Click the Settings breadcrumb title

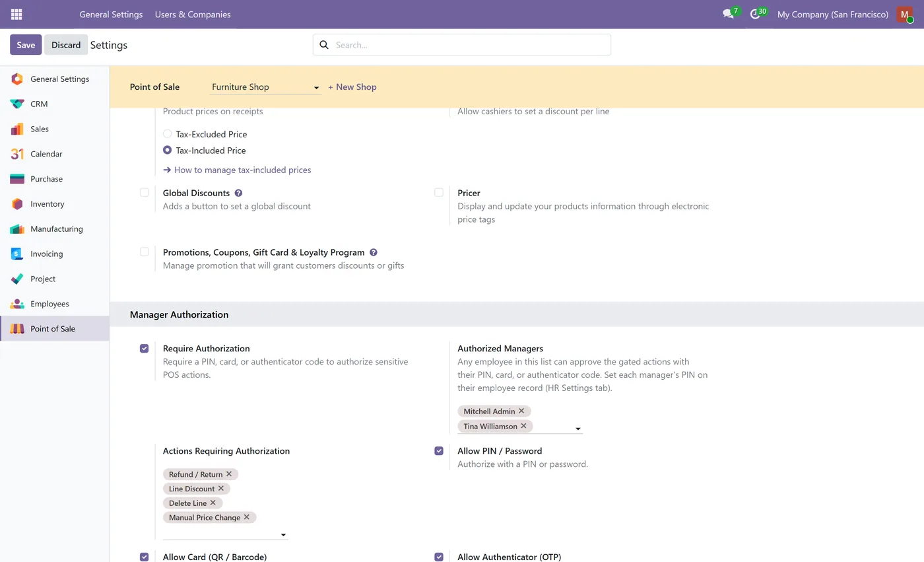point(109,45)
